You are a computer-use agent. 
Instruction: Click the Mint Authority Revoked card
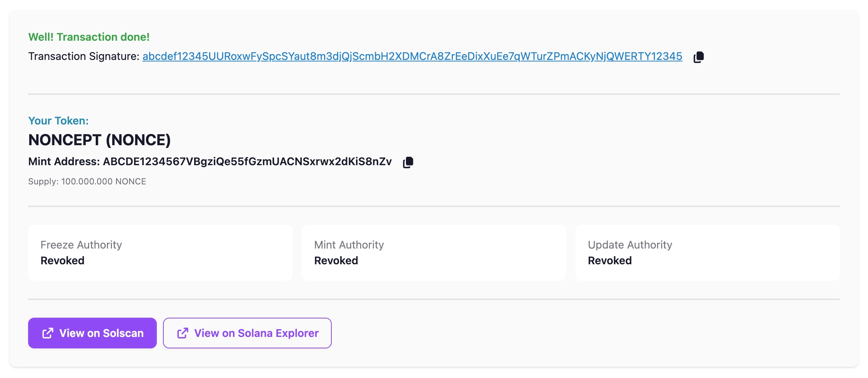click(434, 253)
